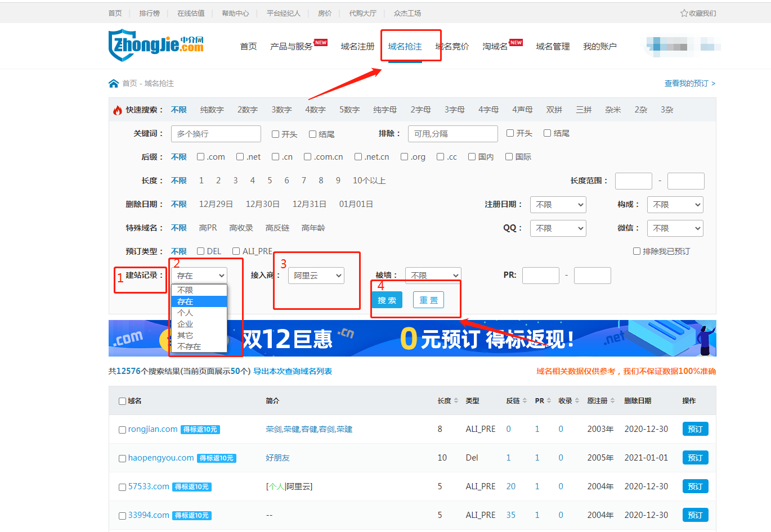The width and height of the screenshot is (771, 532).
Task: Click the flame icon beside 快速搜索
Action: click(x=118, y=110)
